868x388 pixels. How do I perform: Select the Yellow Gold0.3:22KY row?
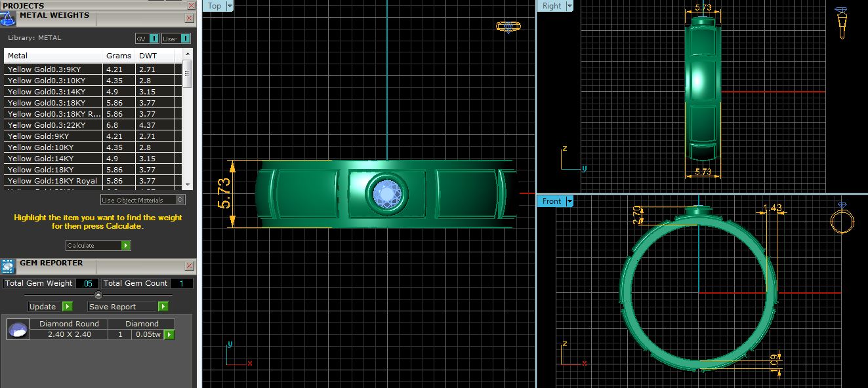[93, 125]
